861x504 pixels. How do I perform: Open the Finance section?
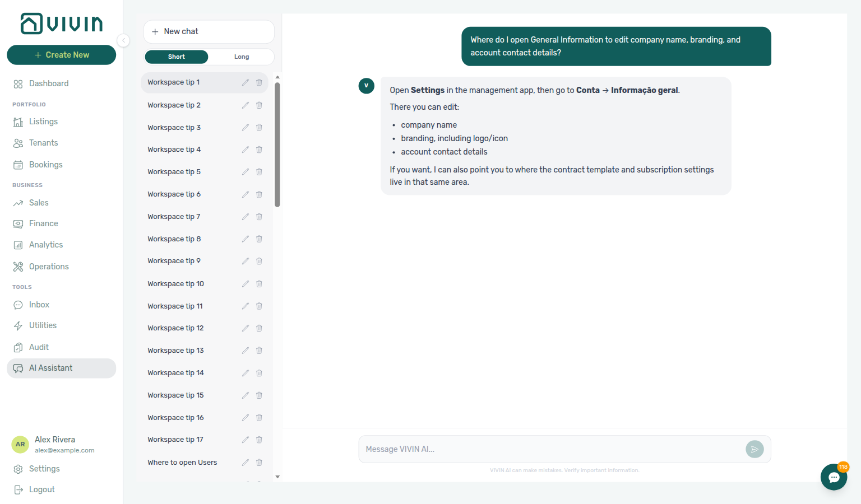point(62,223)
